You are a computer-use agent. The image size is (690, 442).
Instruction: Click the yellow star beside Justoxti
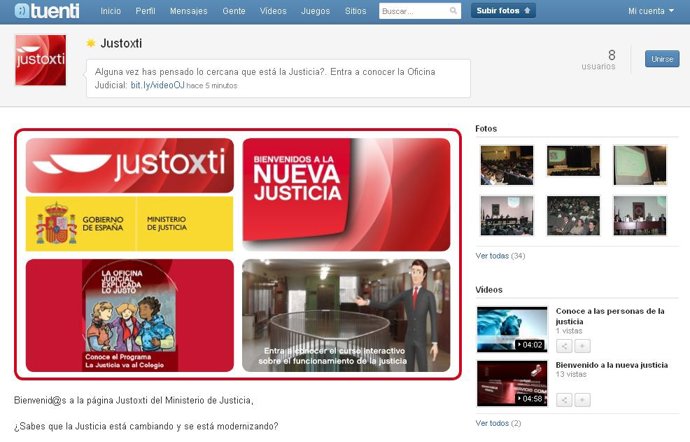pyautogui.click(x=91, y=43)
